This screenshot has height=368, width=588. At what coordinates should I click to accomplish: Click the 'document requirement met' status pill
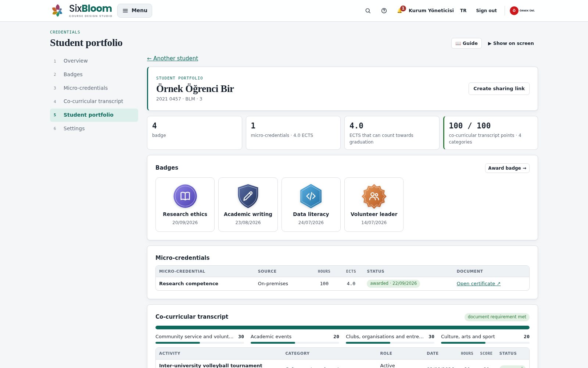497,317
